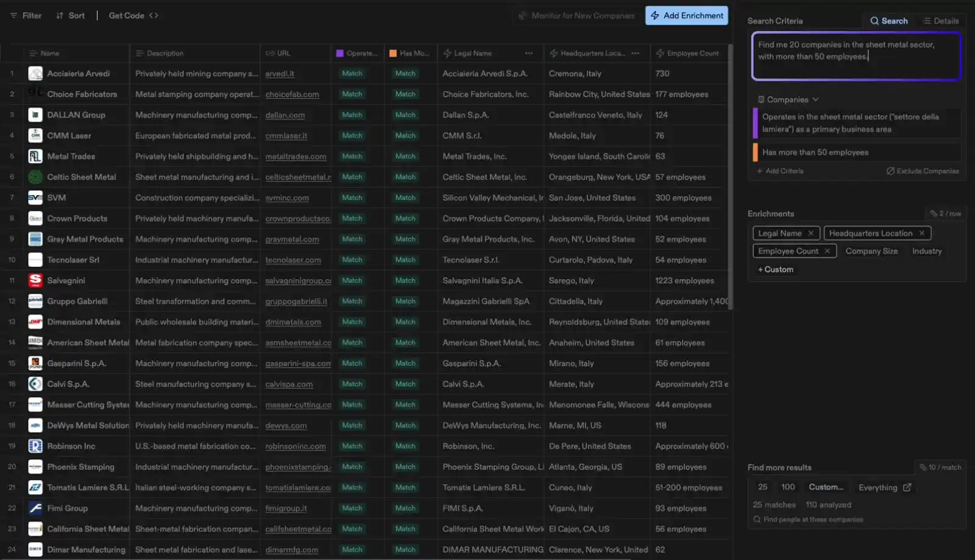
Task: Click Exclude Companies option
Action: pyautogui.click(x=923, y=171)
